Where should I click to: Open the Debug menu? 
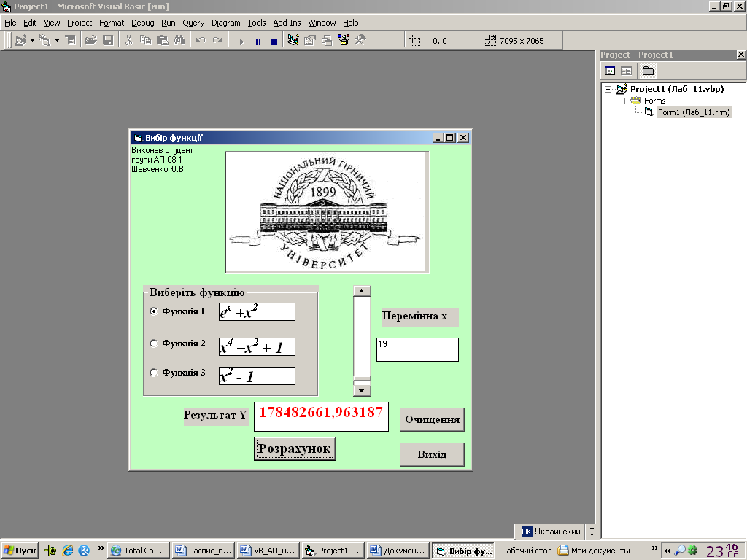point(143,23)
